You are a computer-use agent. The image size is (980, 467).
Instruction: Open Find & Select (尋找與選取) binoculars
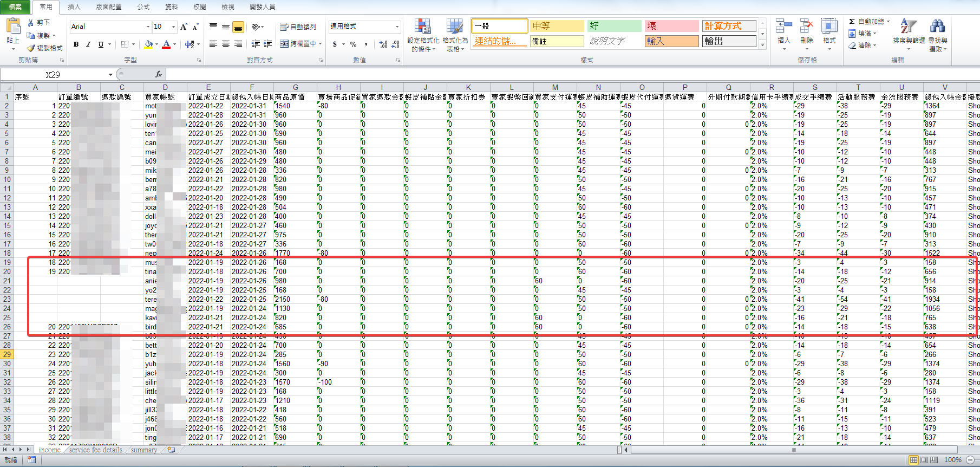coord(937,31)
